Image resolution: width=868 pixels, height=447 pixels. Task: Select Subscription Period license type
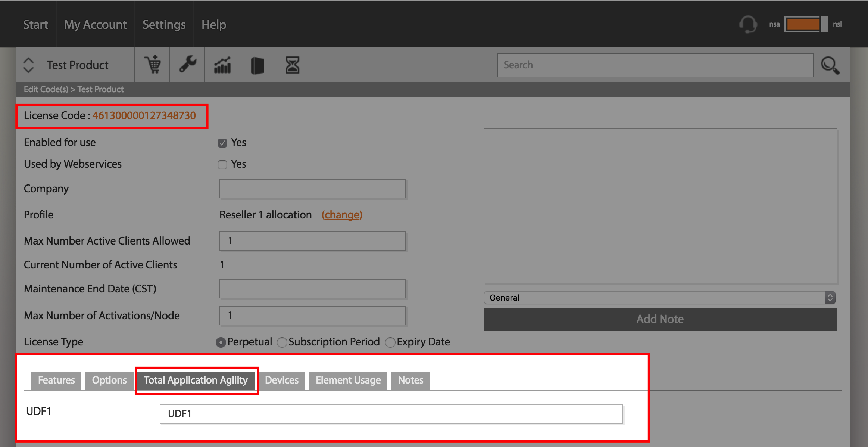[x=282, y=342]
